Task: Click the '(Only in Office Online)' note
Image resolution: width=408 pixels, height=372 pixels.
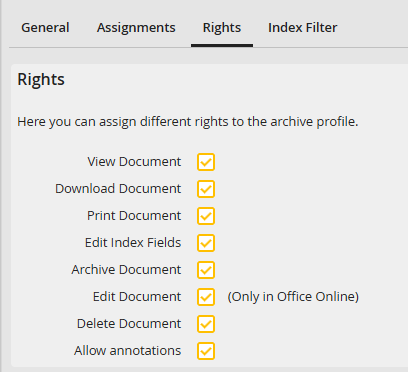Action: (x=293, y=297)
